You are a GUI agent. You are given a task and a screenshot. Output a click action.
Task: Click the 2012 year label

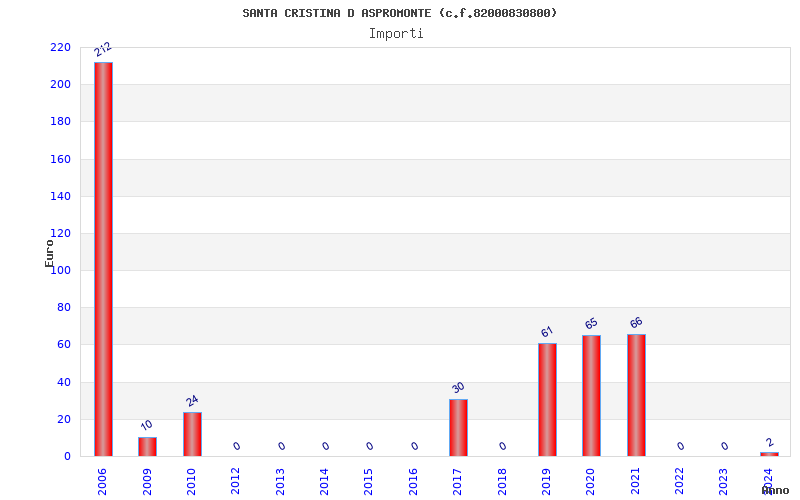pos(235,482)
